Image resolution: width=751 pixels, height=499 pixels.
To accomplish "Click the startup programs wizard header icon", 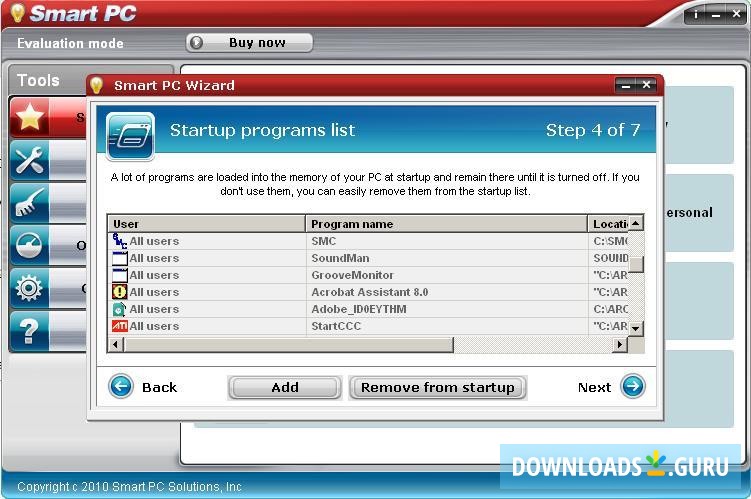I will pos(130,136).
